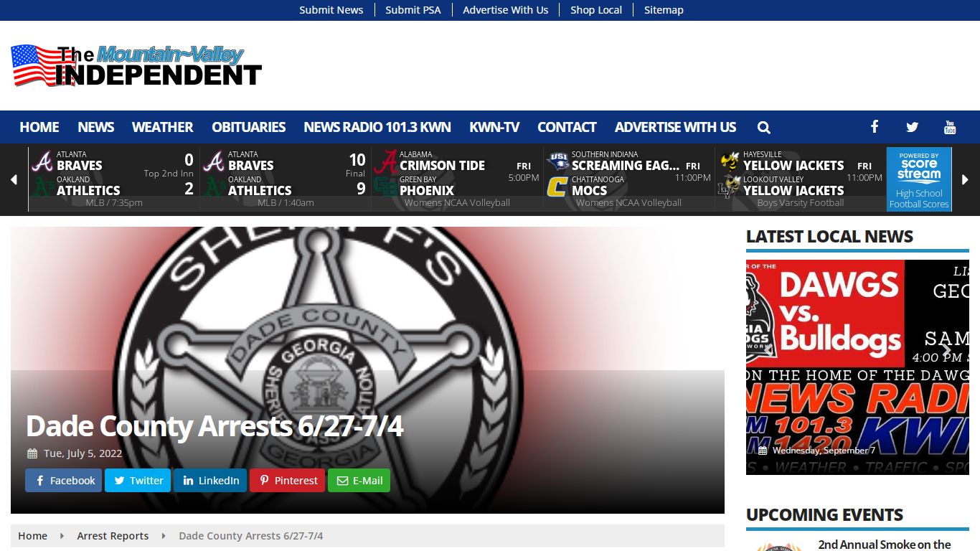Image resolution: width=980 pixels, height=551 pixels.
Task: Open the Crimson Tide vs Phoenix volleyball game
Action: (x=457, y=179)
